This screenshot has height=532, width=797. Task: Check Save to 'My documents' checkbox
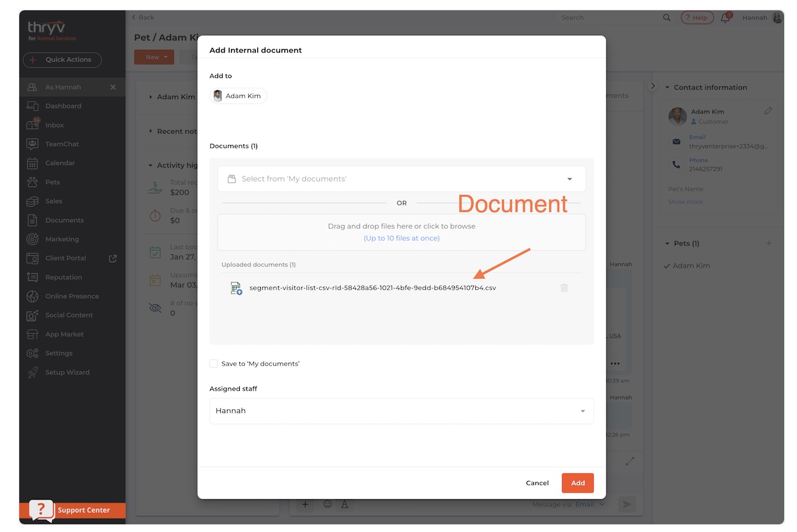[214, 364]
